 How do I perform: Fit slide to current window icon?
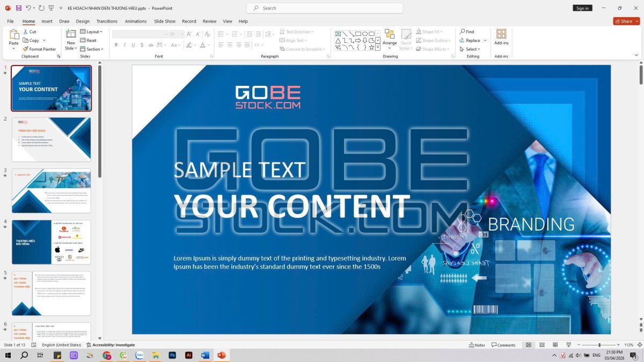(639, 345)
